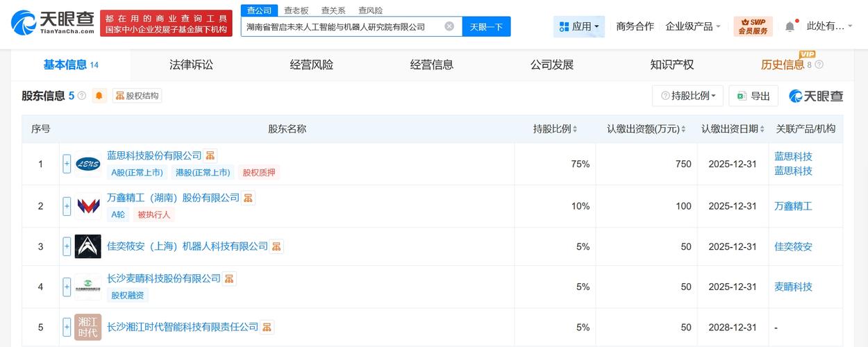The width and height of the screenshot is (868, 347).
Task: Open the 长沙麦睛科技 company logo
Action: [x=88, y=287]
